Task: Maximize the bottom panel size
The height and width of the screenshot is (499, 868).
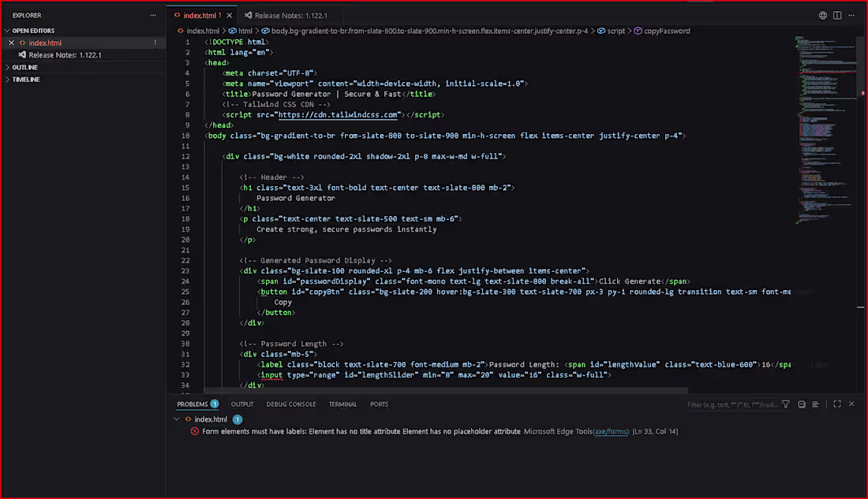Action: (837, 404)
